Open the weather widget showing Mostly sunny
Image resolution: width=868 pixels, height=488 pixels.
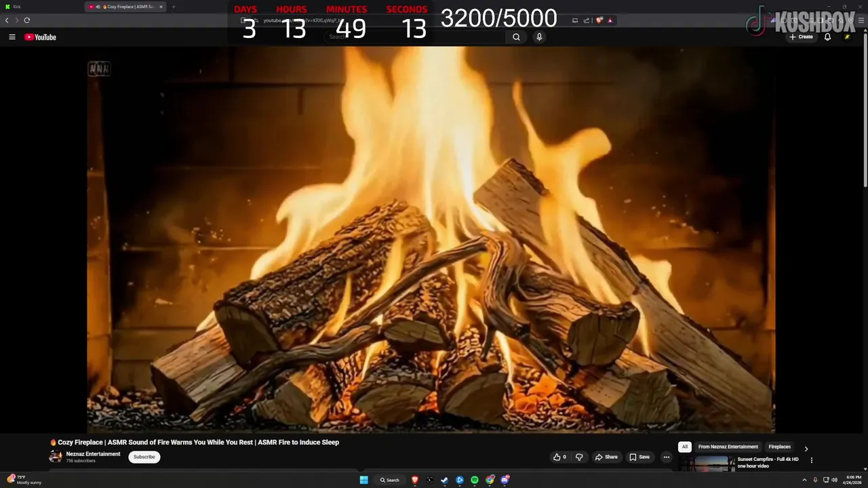(24, 480)
